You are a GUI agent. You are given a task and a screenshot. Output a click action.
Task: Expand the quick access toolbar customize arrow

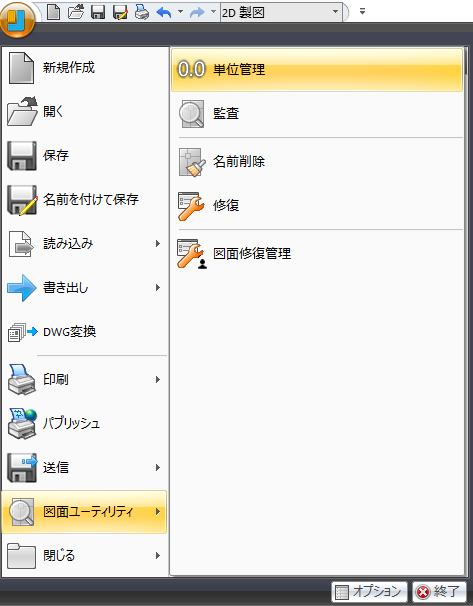click(x=362, y=12)
